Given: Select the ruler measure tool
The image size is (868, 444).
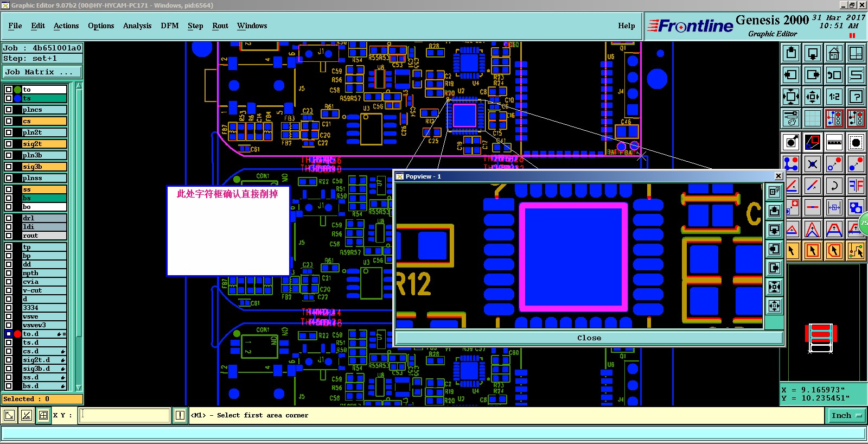Looking at the screenshot, I should pyautogui.click(x=834, y=142).
